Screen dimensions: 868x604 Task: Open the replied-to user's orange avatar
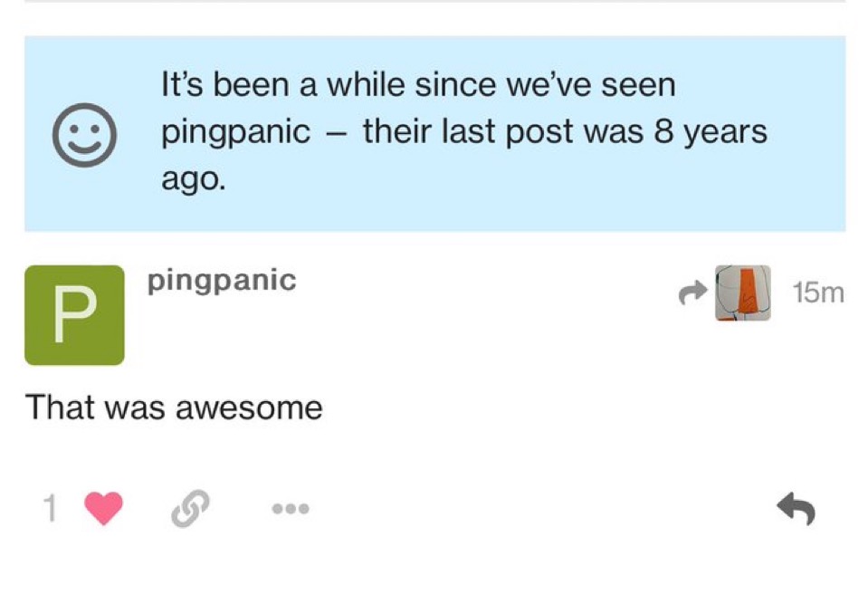coord(743,292)
